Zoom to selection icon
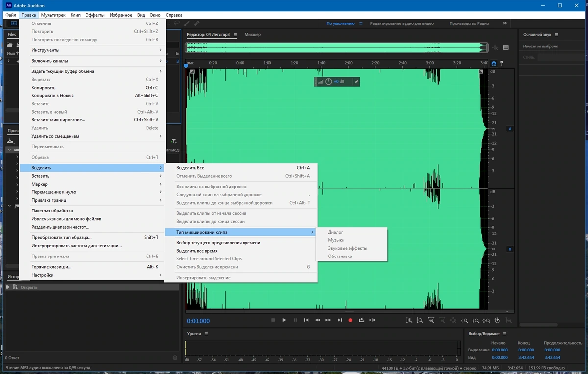Viewport: 588px width, 374px height. point(486,321)
